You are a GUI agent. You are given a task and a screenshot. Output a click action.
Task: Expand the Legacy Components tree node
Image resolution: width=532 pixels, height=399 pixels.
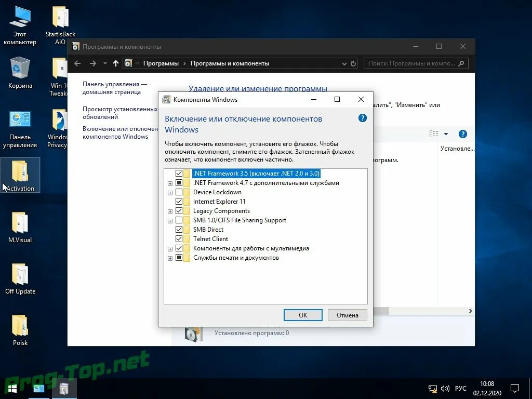[x=170, y=212]
